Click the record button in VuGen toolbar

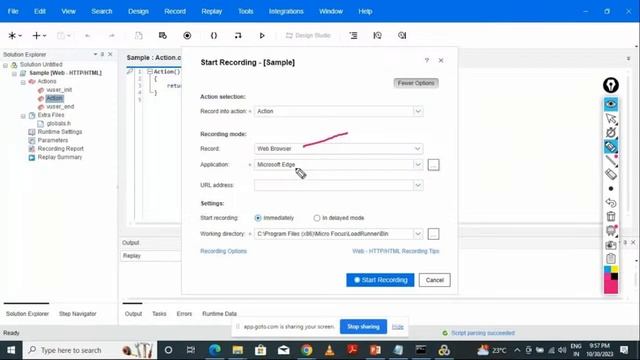(x=187, y=36)
